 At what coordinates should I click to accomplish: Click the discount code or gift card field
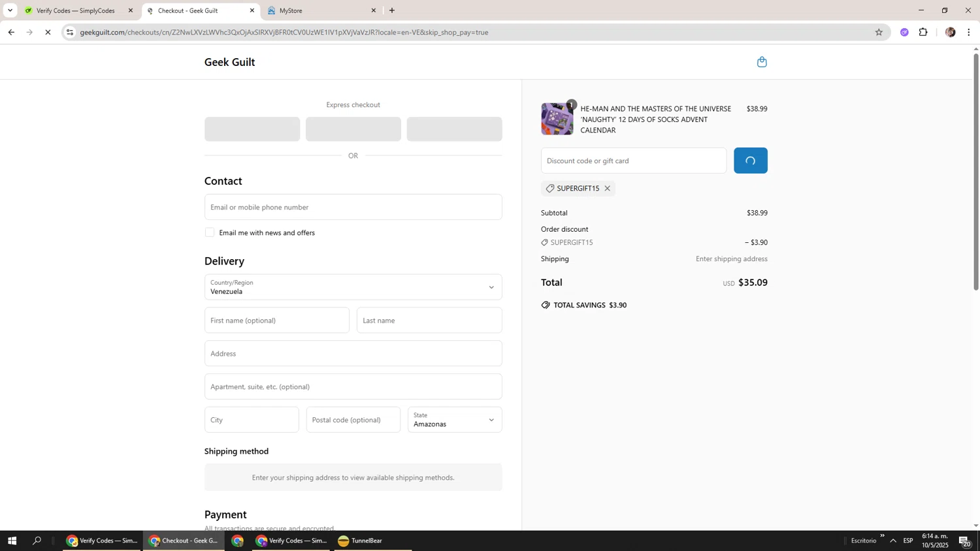click(633, 161)
